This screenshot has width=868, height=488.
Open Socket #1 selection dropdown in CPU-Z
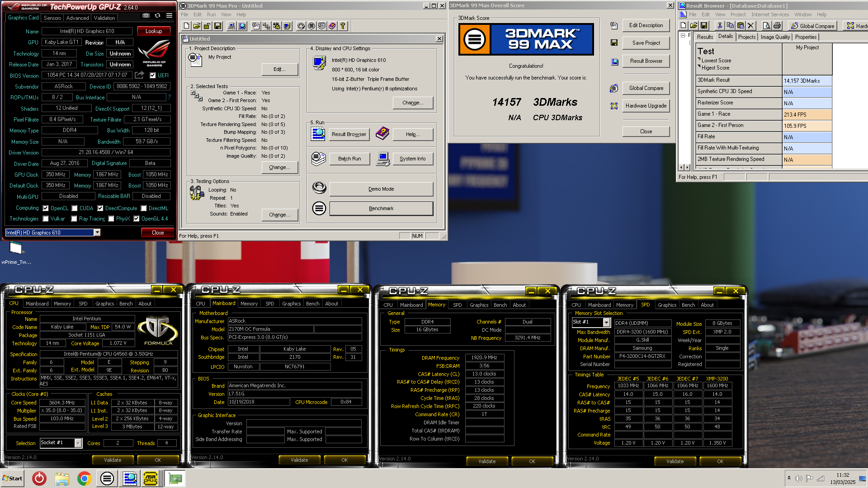pos(78,443)
